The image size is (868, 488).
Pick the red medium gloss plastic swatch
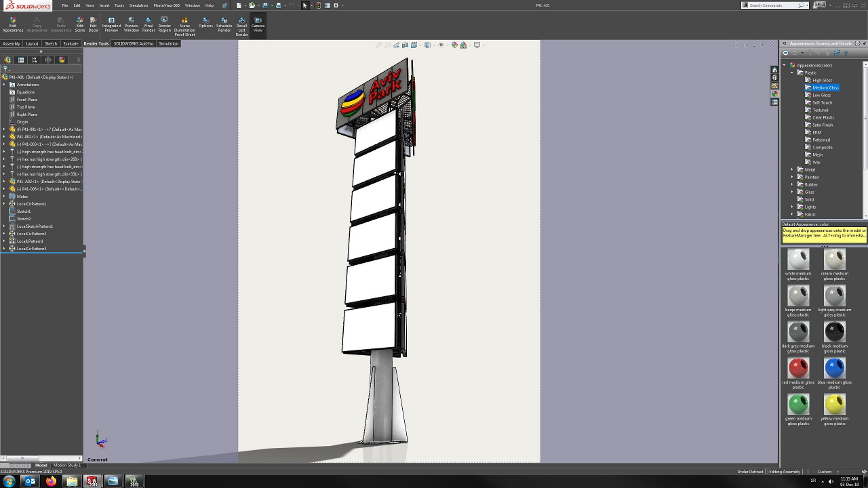tap(798, 368)
